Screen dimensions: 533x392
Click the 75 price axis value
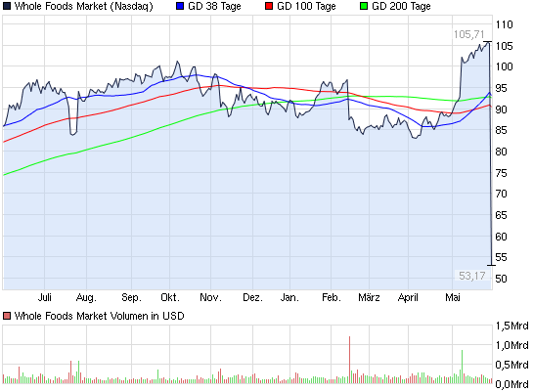[502, 173]
